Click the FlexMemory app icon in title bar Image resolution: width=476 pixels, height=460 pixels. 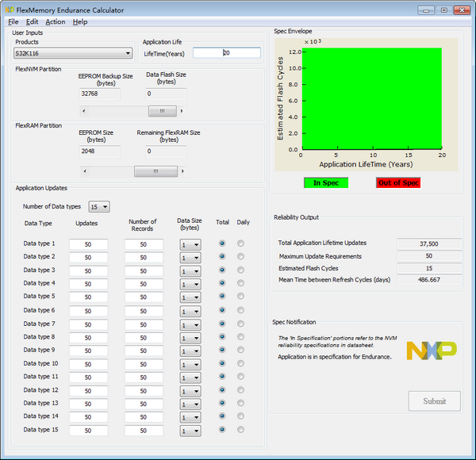tap(10, 10)
